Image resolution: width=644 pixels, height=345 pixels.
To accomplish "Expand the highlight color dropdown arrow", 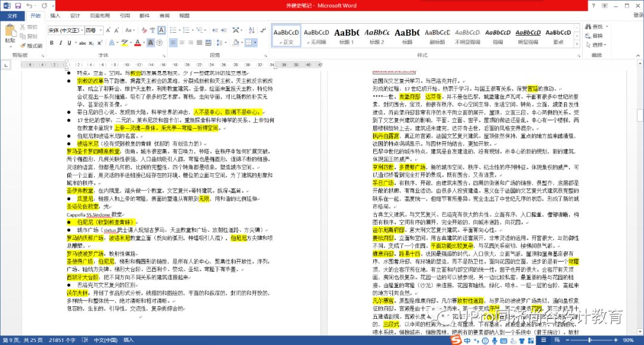I will tap(130, 43).
